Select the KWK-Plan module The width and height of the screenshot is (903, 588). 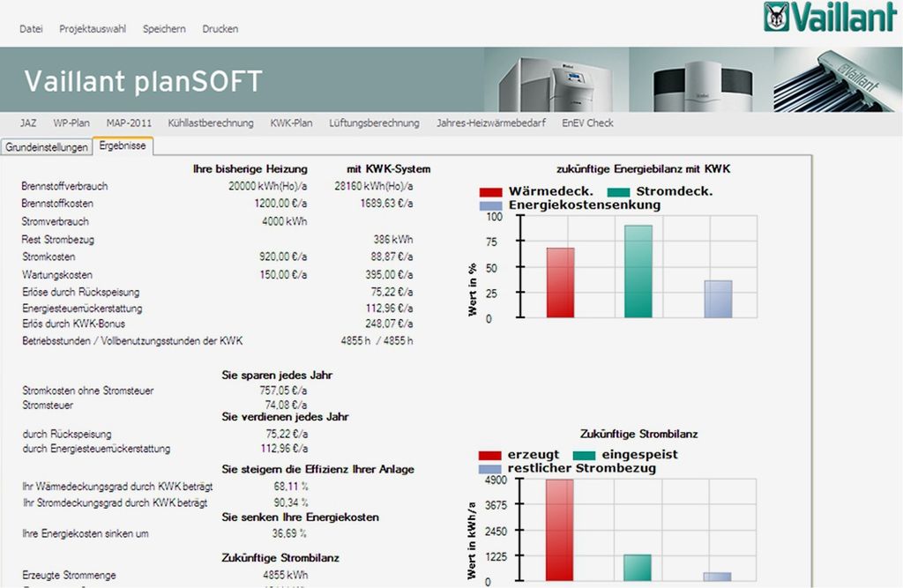pos(291,123)
